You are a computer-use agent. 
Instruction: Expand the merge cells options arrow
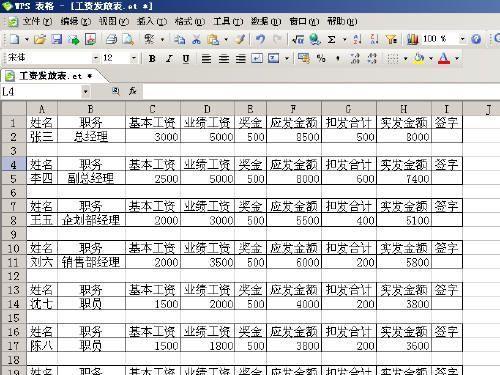(x=287, y=59)
